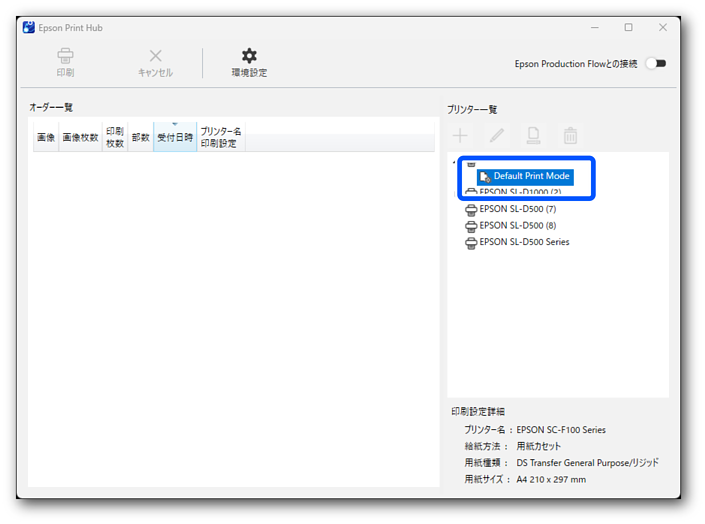This screenshot has width=705, height=524.
Task: Click the edit pencil icon
Action: (x=497, y=136)
